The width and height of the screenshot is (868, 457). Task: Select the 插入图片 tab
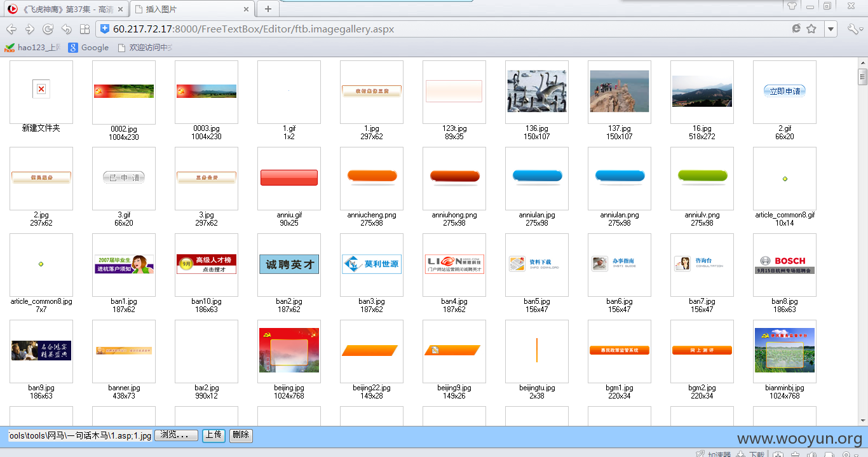[193, 9]
